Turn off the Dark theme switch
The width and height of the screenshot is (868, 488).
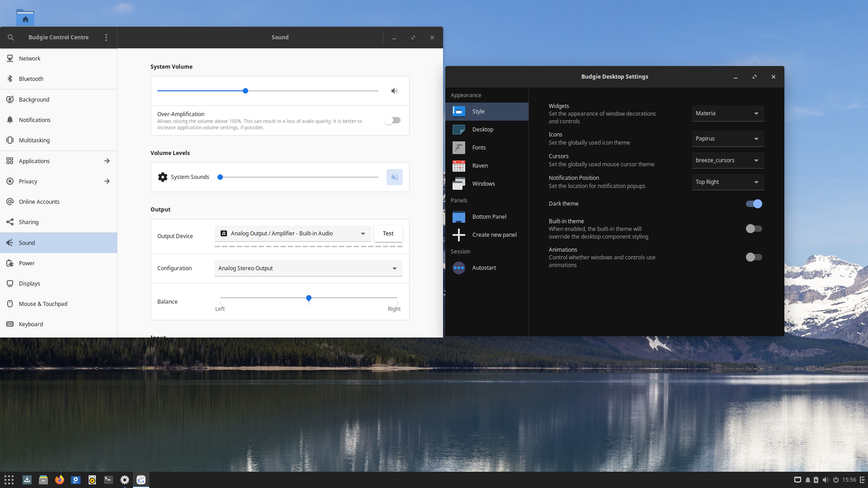pyautogui.click(x=754, y=204)
